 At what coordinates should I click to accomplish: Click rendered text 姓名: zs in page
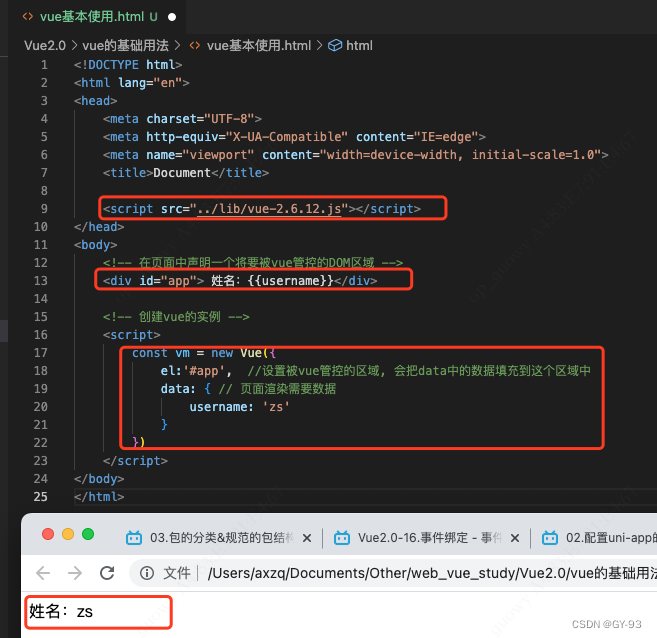point(61,612)
